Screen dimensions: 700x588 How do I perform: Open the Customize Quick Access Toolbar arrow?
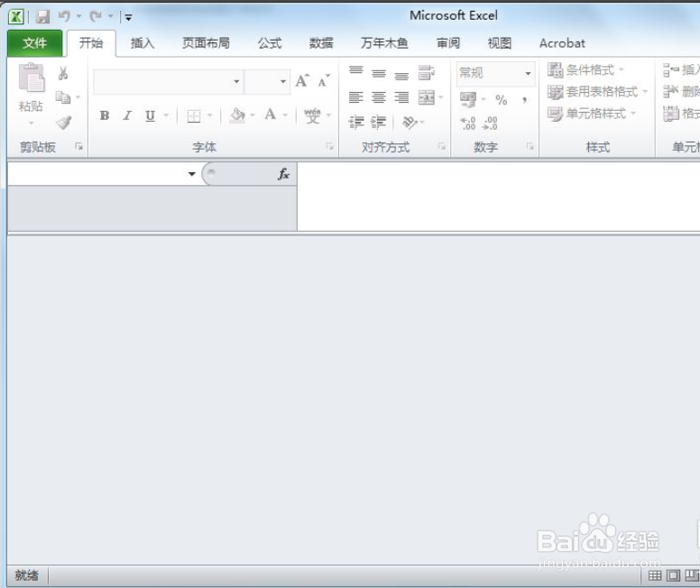128,17
